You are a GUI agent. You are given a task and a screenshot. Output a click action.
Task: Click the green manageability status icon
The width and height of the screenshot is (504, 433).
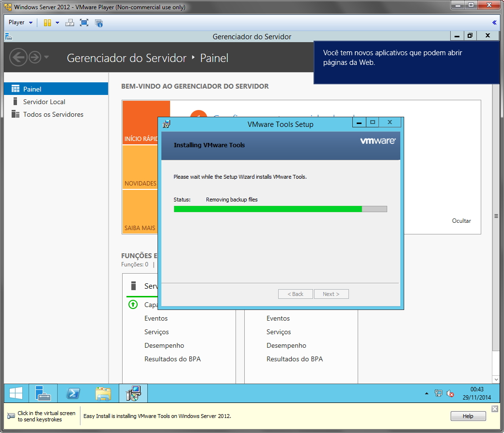tap(133, 304)
